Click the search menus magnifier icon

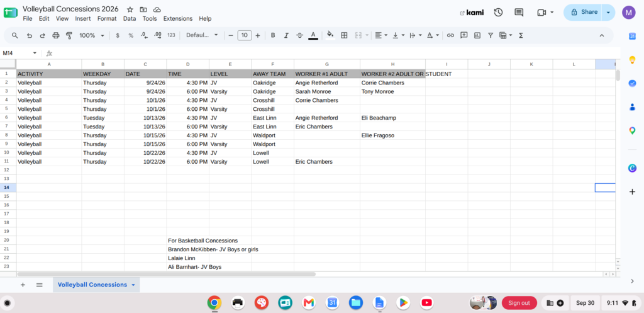click(15, 35)
